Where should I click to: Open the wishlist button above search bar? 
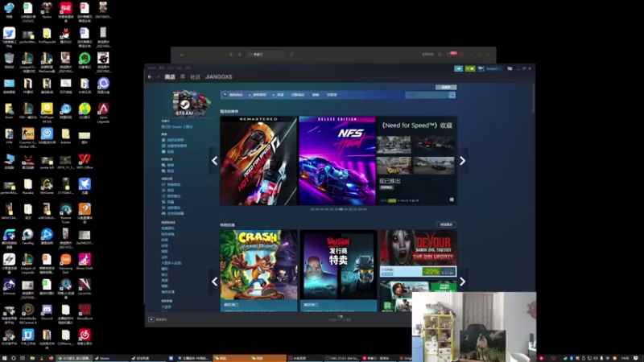[x=446, y=88]
